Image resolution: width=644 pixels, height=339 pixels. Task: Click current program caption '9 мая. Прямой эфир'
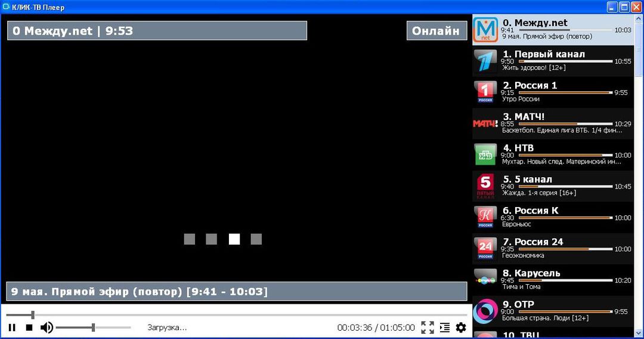pos(237,292)
